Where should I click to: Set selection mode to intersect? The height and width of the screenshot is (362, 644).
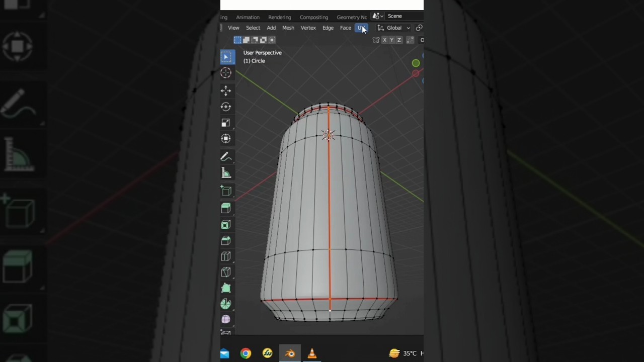272,40
